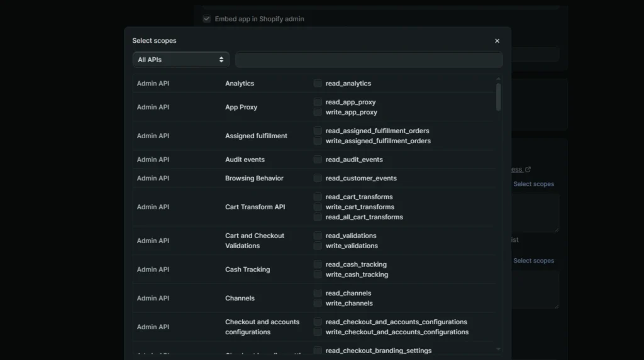Select the read_cash_tracking scope
The width and height of the screenshot is (644, 360).
click(x=318, y=265)
